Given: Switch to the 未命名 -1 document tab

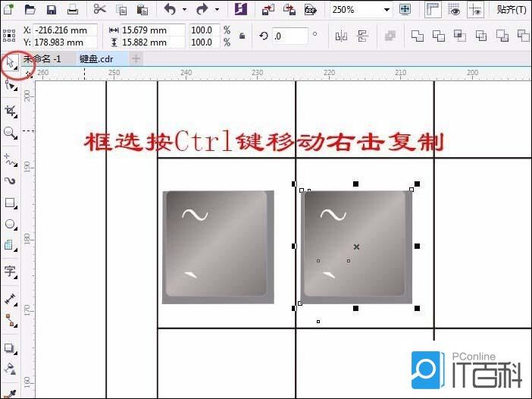Looking at the screenshot, I should pos(42,59).
